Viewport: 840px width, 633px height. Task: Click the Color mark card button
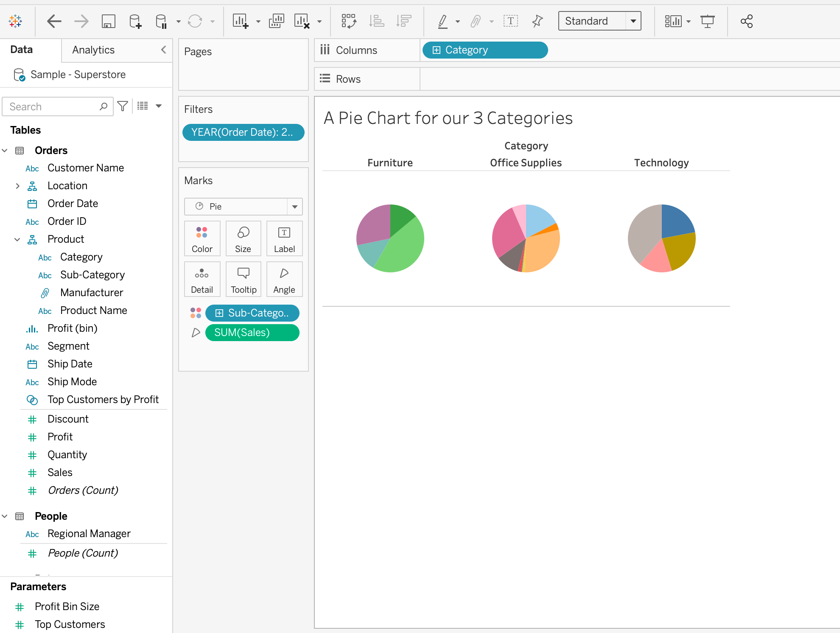click(x=202, y=238)
